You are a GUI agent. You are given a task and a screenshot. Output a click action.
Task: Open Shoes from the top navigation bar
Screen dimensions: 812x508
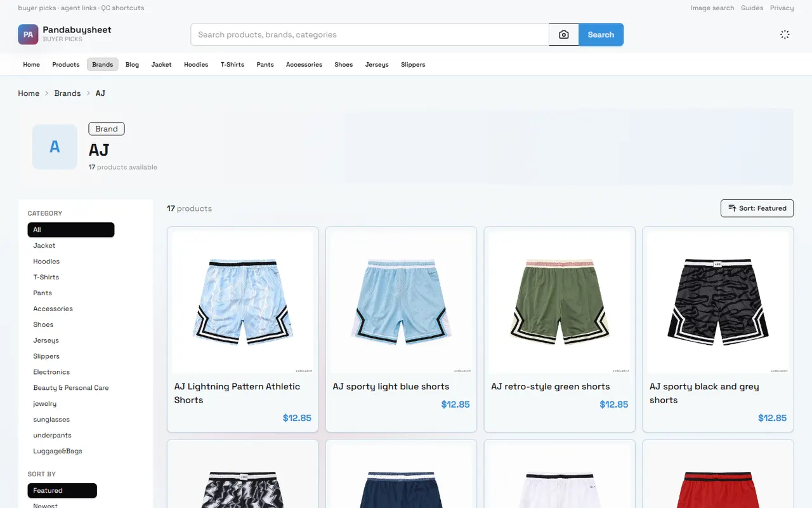(344, 65)
